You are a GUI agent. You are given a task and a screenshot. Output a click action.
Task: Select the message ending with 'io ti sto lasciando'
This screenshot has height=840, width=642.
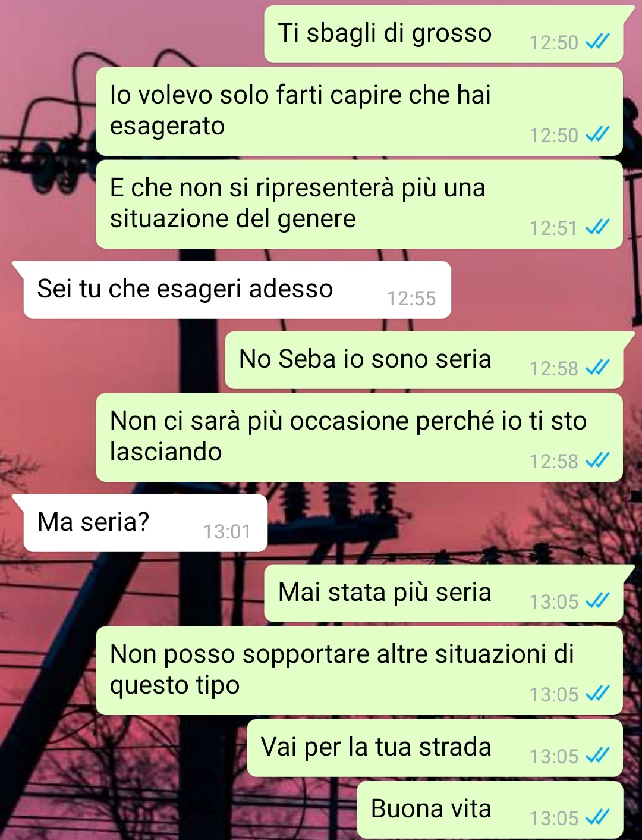coord(359,437)
